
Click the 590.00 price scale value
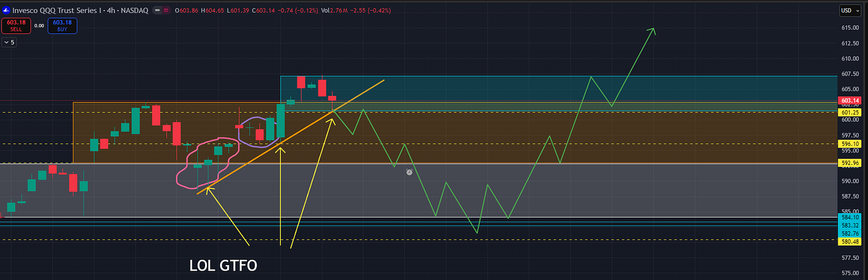point(849,181)
